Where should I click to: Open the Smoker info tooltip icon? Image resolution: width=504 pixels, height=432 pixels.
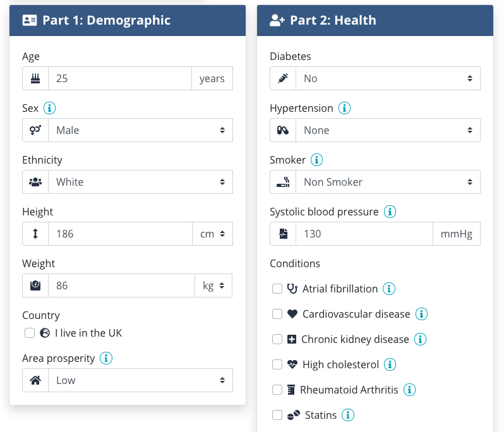pos(316,160)
